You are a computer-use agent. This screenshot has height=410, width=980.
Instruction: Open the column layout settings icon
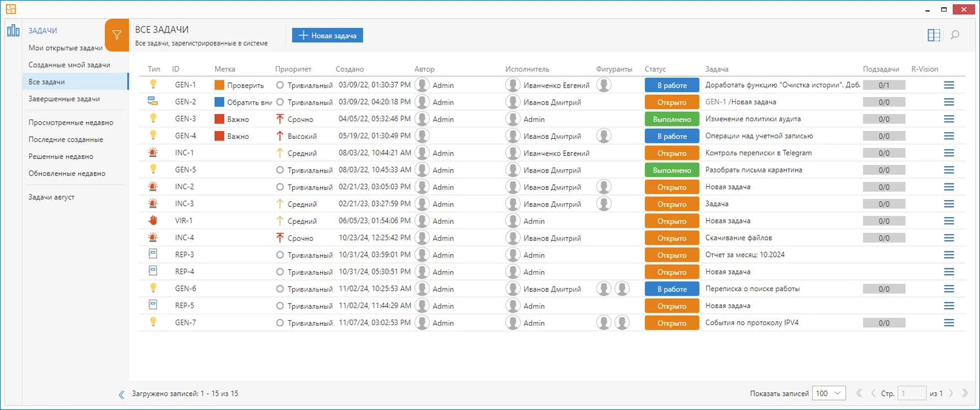click(934, 35)
